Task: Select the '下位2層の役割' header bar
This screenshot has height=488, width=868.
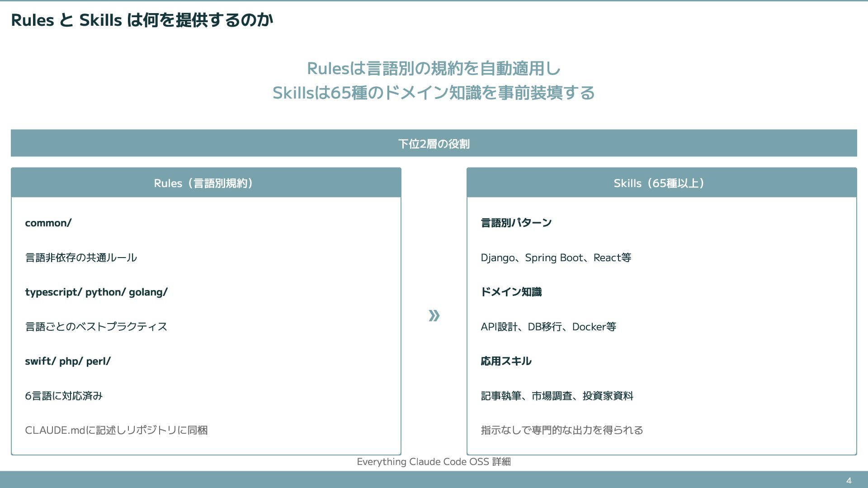Action: tap(434, 143)
